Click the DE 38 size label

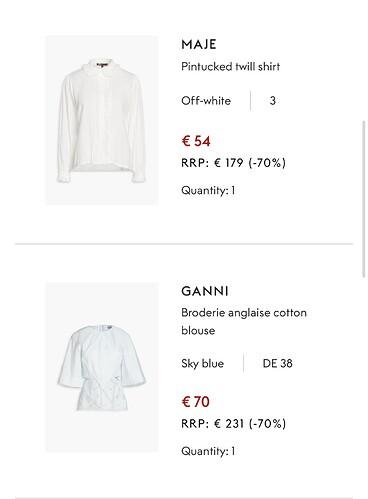(277, 363)
